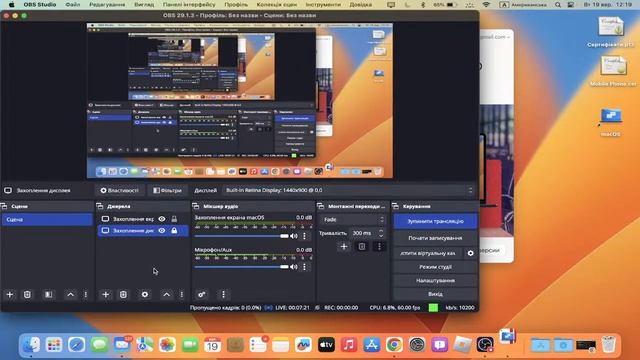Open virtual camera settings gear
Viewport: 640px width, 360px height.
pos(471,253)
